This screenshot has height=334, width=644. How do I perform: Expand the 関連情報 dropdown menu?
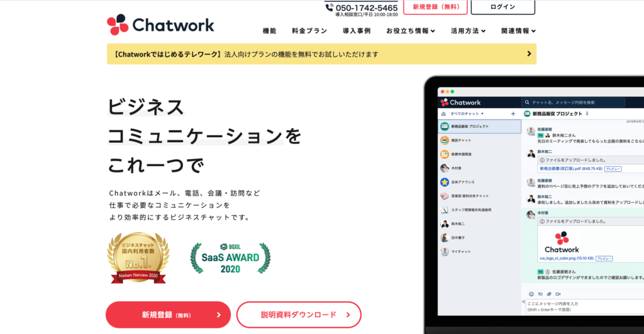tap(518, 31)
